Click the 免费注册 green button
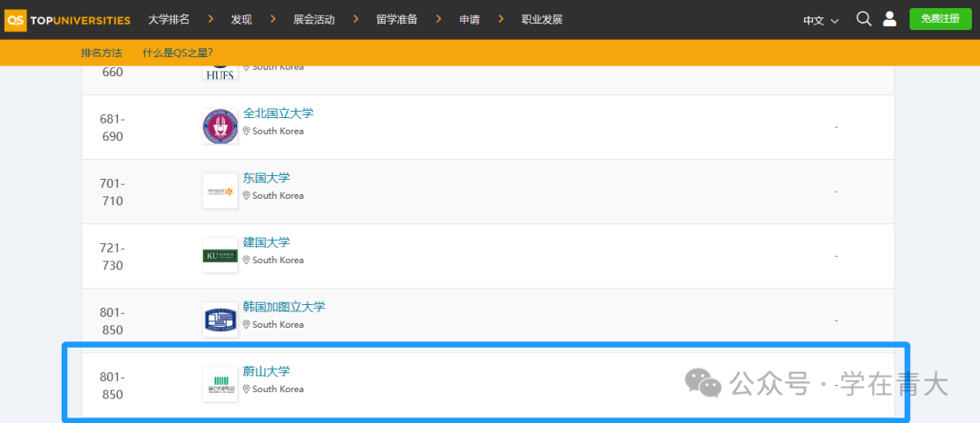980x423 pixels. 940,19
